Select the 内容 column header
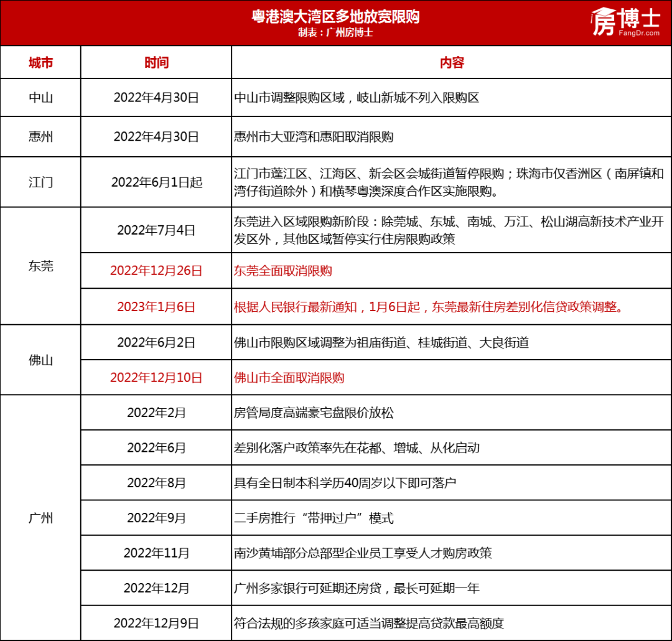Screen dimensions: 672x641 pos(449,62)
